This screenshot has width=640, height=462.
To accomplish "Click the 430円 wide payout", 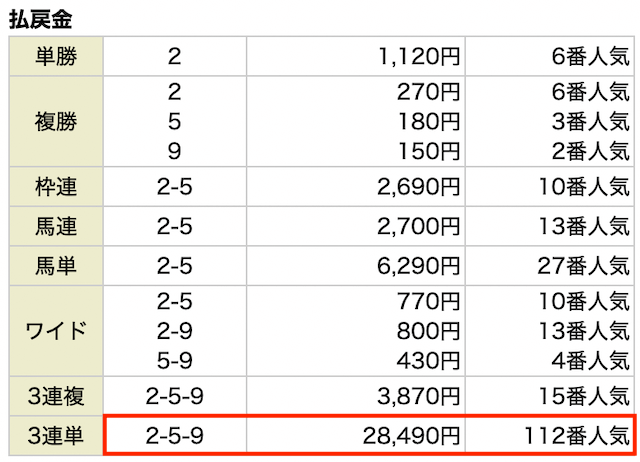I will tap(428, 361).
